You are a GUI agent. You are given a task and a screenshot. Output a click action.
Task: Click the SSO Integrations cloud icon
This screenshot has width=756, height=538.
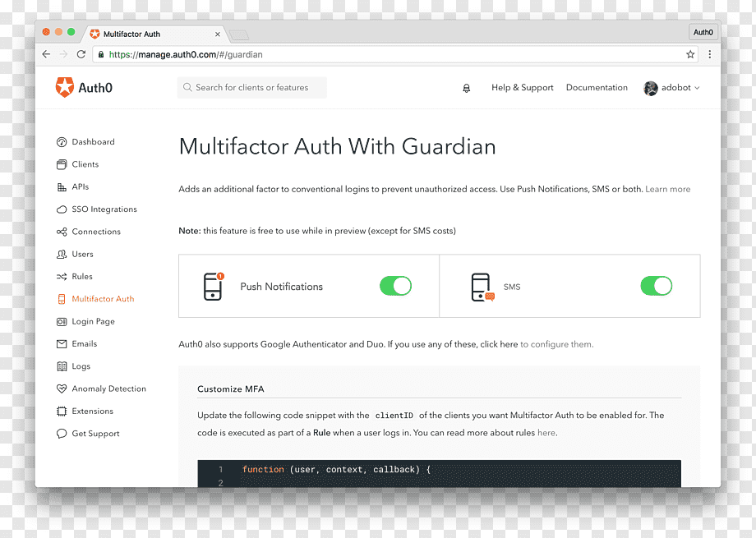(62, 209)
